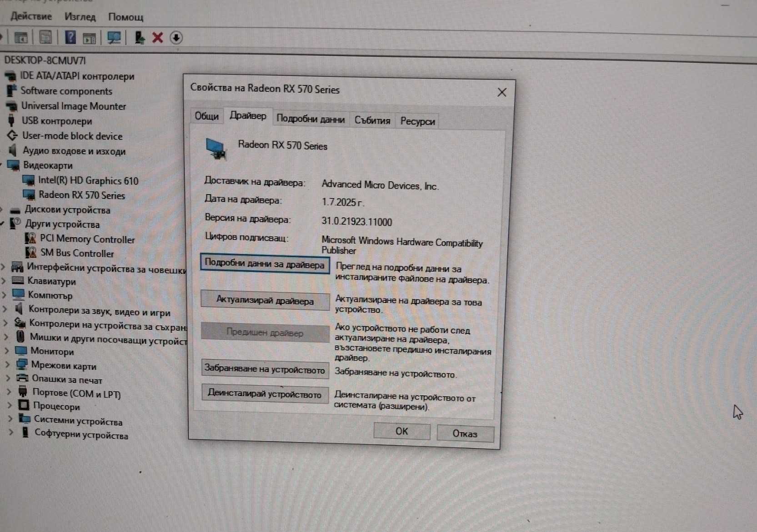Open the Действие menu
The width and height of the screenshot is (757, 532).
tap(31, 16)
